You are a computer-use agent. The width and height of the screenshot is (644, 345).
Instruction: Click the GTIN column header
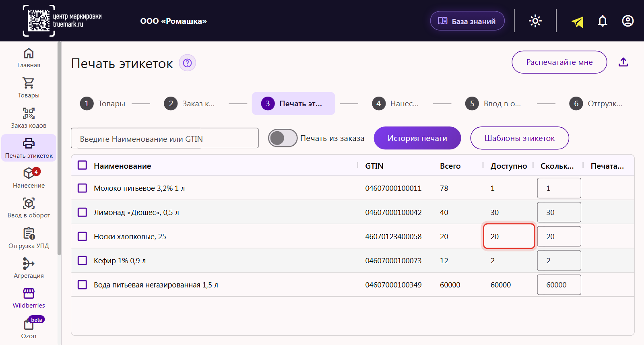pyautogui.click(x=374, y=166)
